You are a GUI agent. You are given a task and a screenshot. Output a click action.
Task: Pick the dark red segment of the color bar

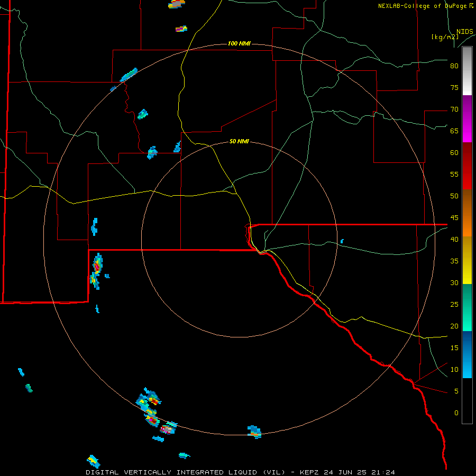(467, 166)
